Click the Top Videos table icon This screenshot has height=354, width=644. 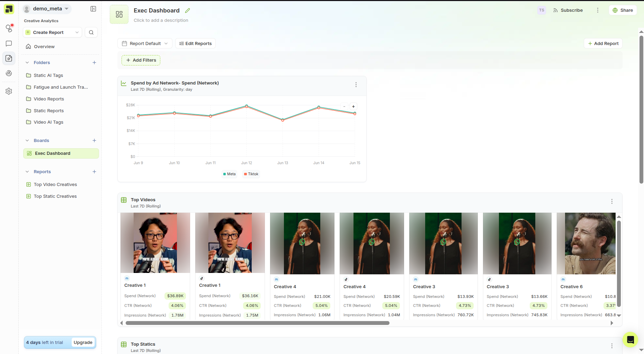pyautogui.click(x=124, y=200)
